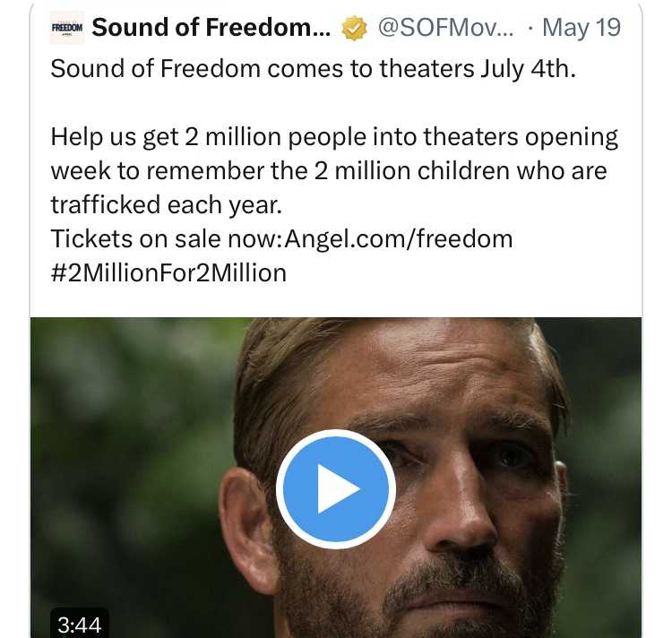Click the blank area right of the hashtag
Image resolution: width=672 pixels, height=638 pixels.
click(x=466, y=272)
